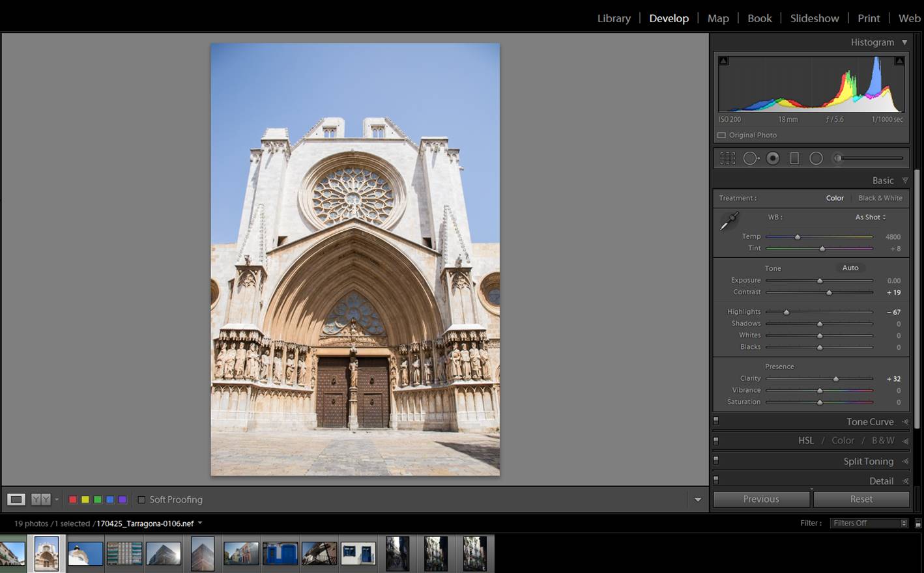The height and width of the screenshot is (573, 924).
Task: Toggle shadow clipping indicator in histogram
Action: tap(723, 61)
